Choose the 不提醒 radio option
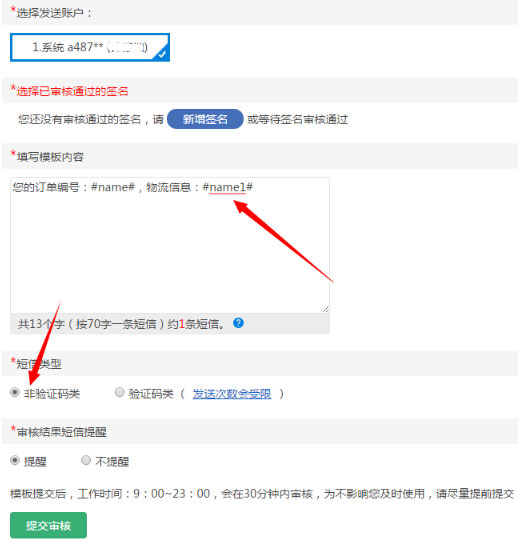518x552 pixels. (x=86, y=460)
